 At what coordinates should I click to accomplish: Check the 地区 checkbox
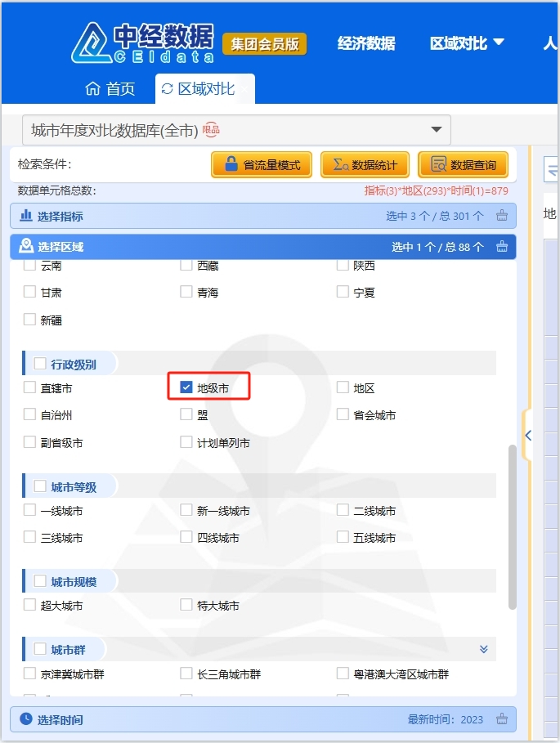coord(343,387)
